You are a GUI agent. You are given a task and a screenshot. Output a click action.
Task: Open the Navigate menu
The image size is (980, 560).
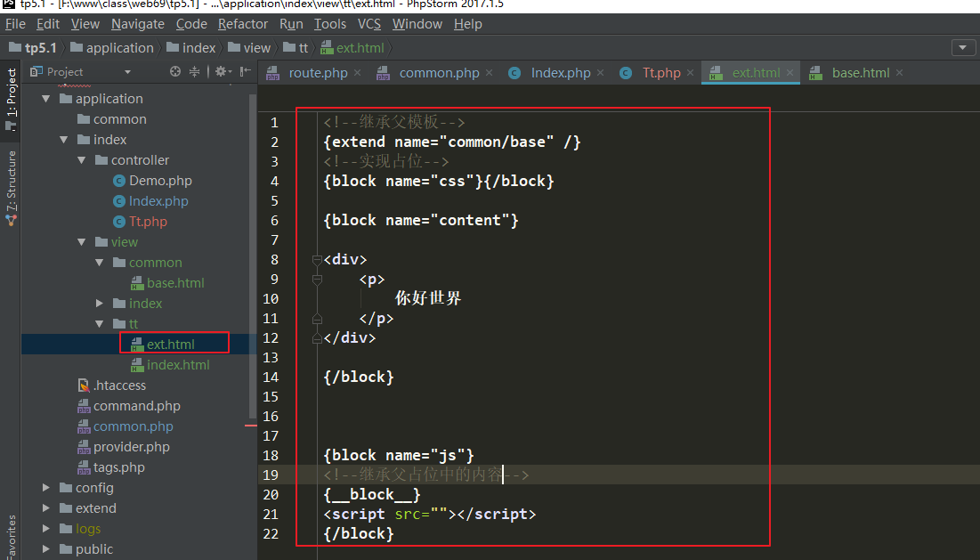click(x=137, y=24)
